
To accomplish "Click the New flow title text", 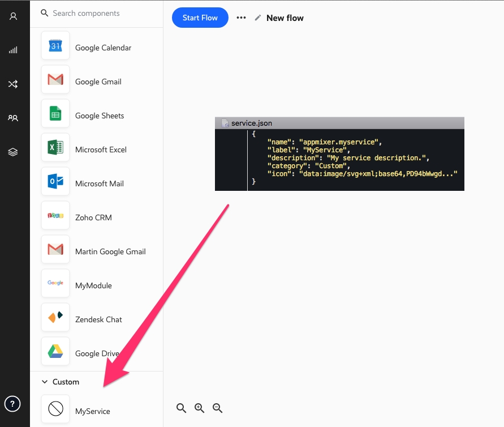I will 285,18.
